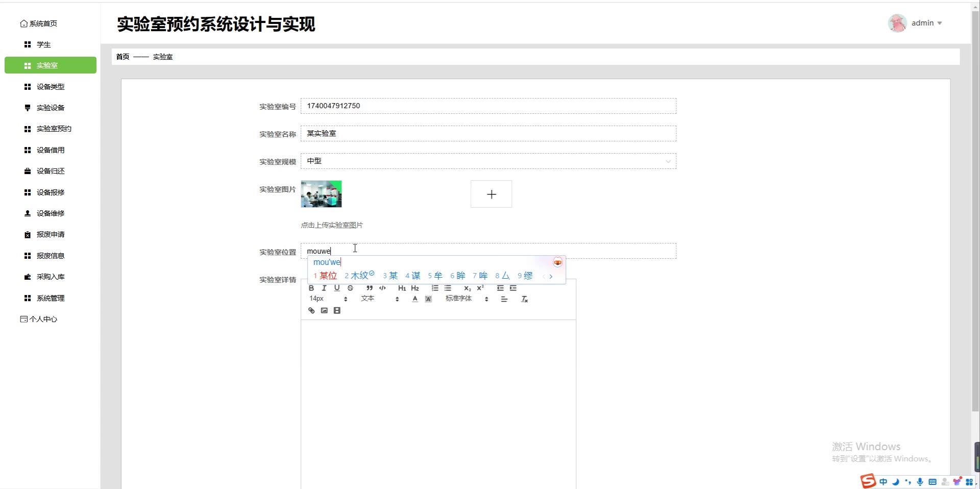Insert a blockquote in the editor
The image size is (980, 489).
click(370, 288)
